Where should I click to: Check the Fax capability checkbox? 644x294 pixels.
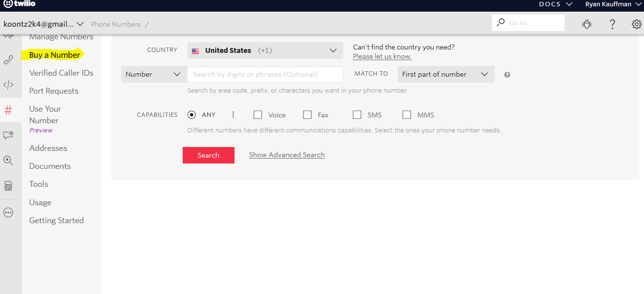coord(307,115)
